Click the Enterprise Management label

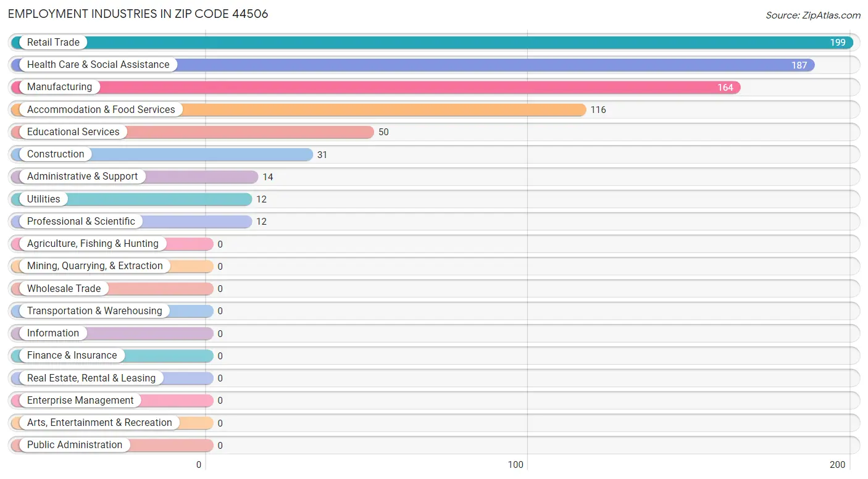pos(80,400)
